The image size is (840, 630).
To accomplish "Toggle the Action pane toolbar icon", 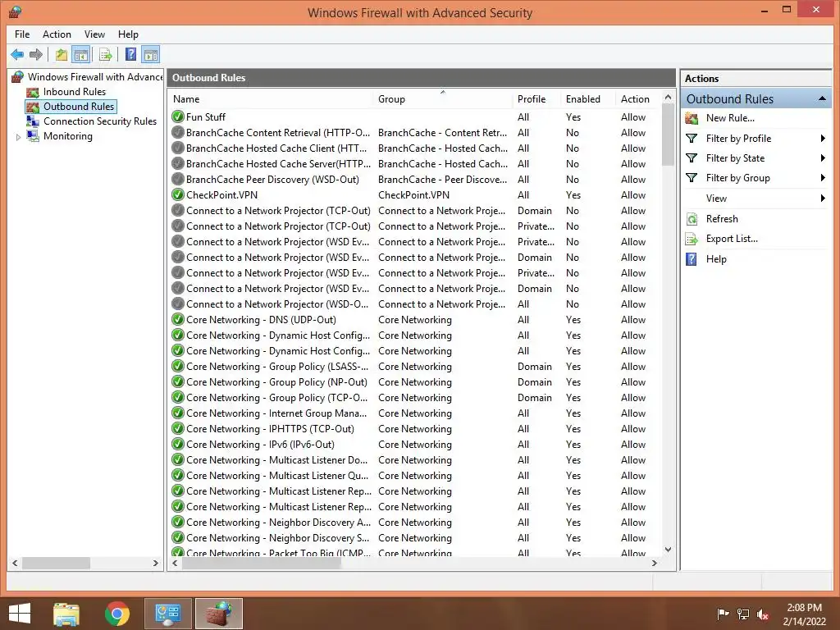I will 151,55.
